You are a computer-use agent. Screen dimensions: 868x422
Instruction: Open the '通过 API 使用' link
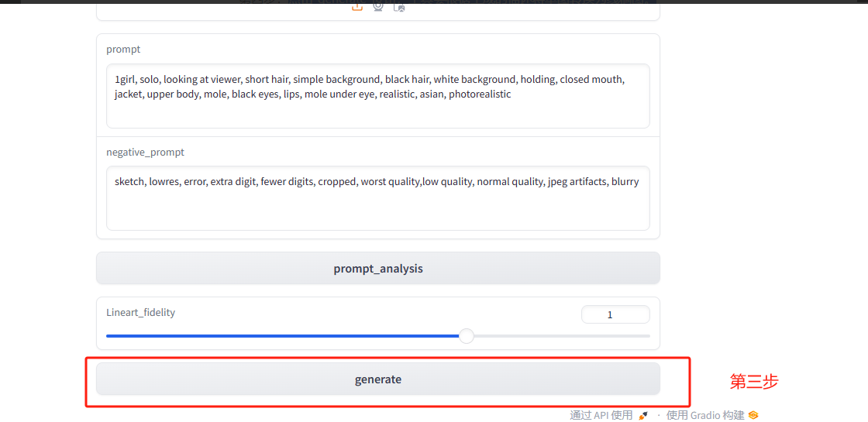[601, 416]
